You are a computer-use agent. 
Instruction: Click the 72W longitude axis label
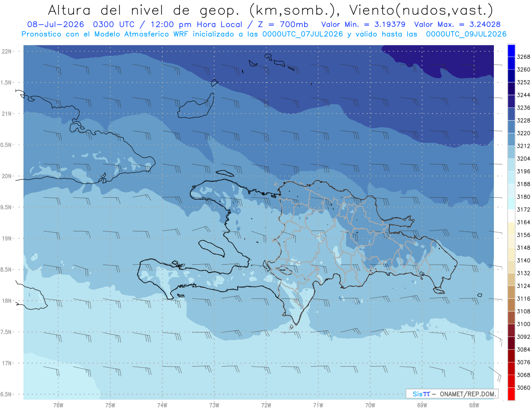click(266, 405)
